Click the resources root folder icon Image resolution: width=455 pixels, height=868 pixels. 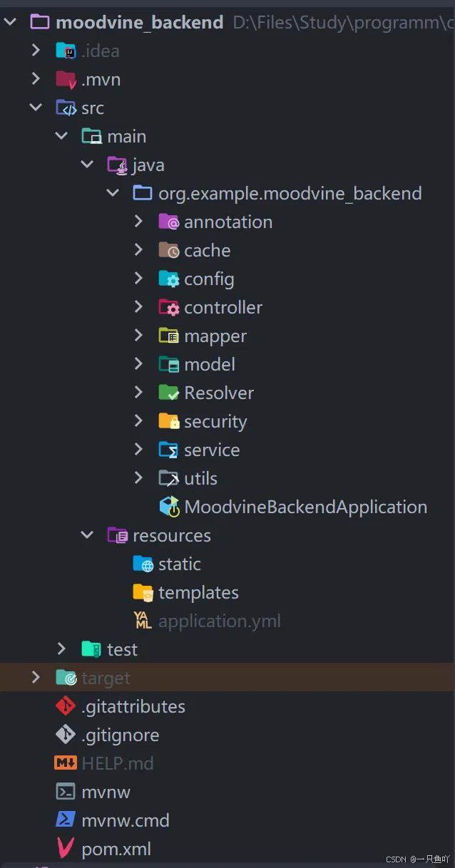[117, 534]
